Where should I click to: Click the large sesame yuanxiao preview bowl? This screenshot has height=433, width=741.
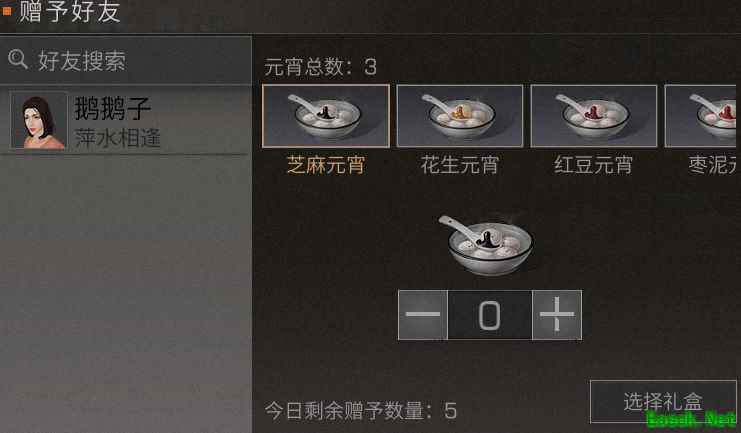coord(487,245)
